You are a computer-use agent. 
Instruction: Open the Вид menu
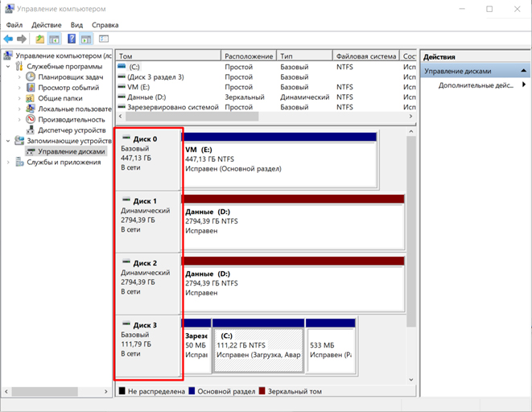click(x=76, y=25)
